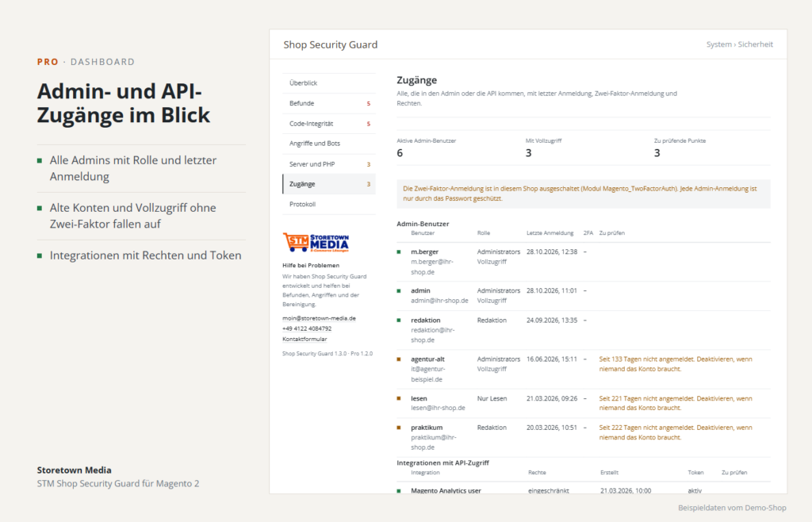The image size is (812, 522).
Task: Click the login date 28.10.2026, 11:01
Action: [x=552, y=291]
